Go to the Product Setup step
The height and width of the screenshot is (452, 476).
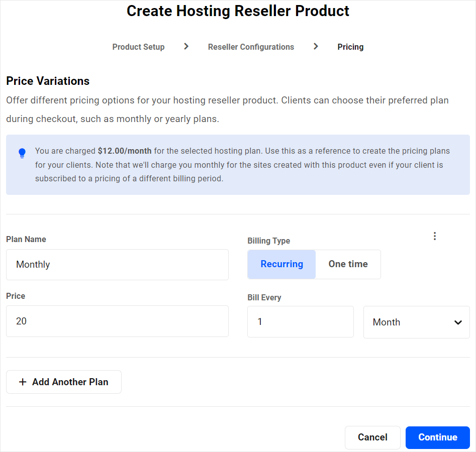click(138, 46)
